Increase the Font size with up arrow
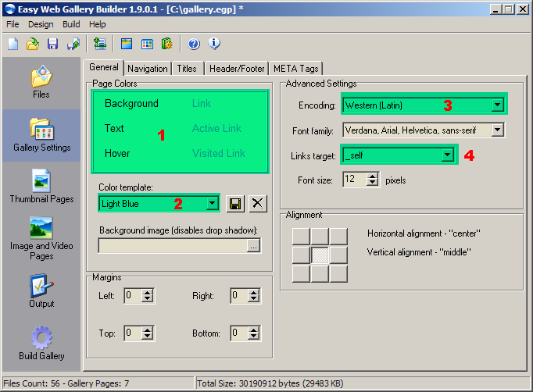533x392 pixels. [x=373, y=176]
